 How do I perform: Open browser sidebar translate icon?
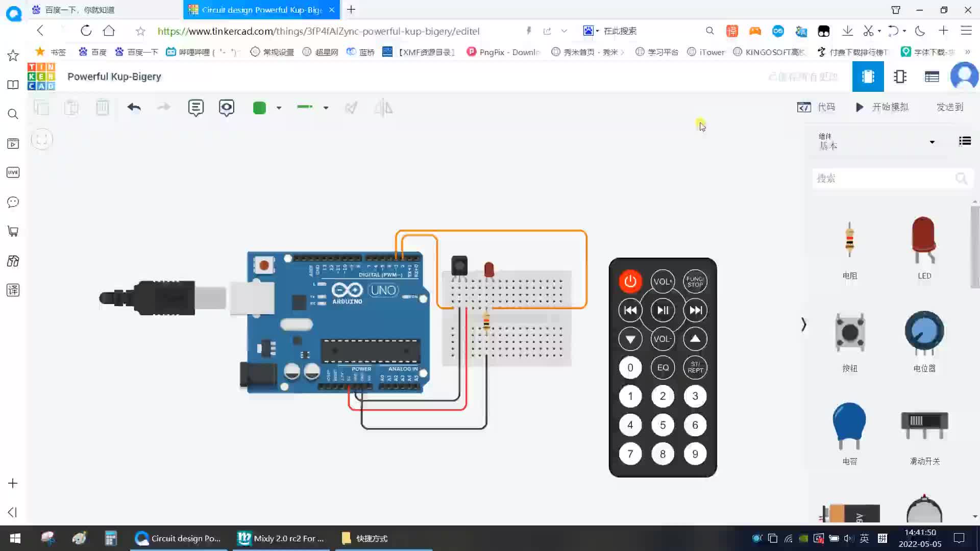point(13,290)
